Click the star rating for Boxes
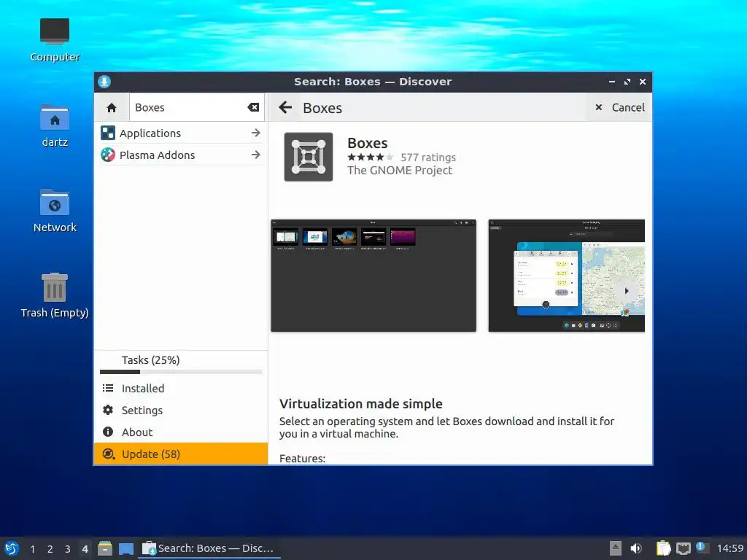The image size is (747, 560). click(370, 157)
